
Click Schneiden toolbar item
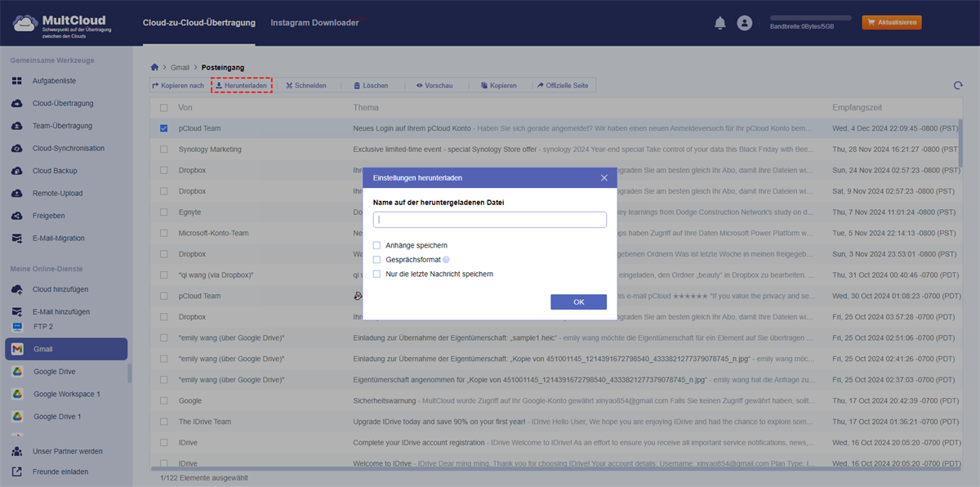click(306, 85)
